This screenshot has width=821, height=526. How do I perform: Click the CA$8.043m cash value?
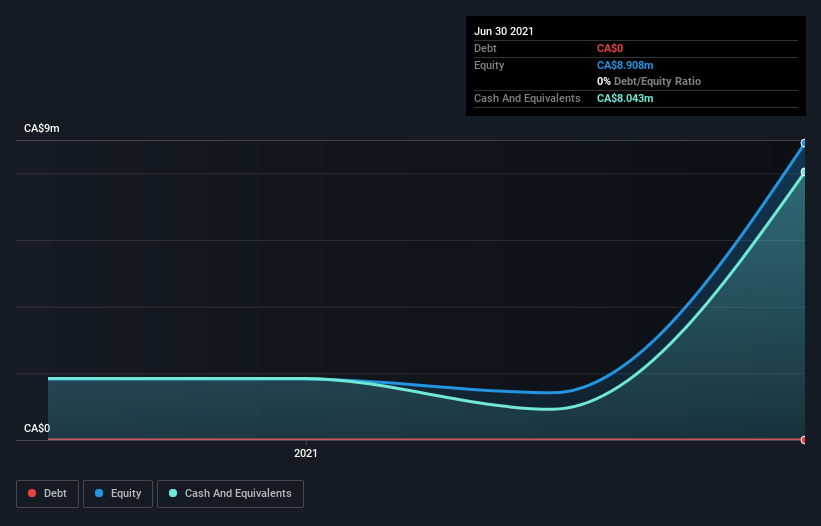[625, 98]
